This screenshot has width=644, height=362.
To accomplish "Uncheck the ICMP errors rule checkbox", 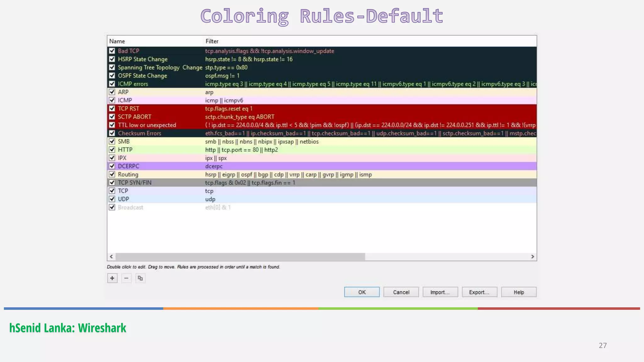I will tap(112, 84).
